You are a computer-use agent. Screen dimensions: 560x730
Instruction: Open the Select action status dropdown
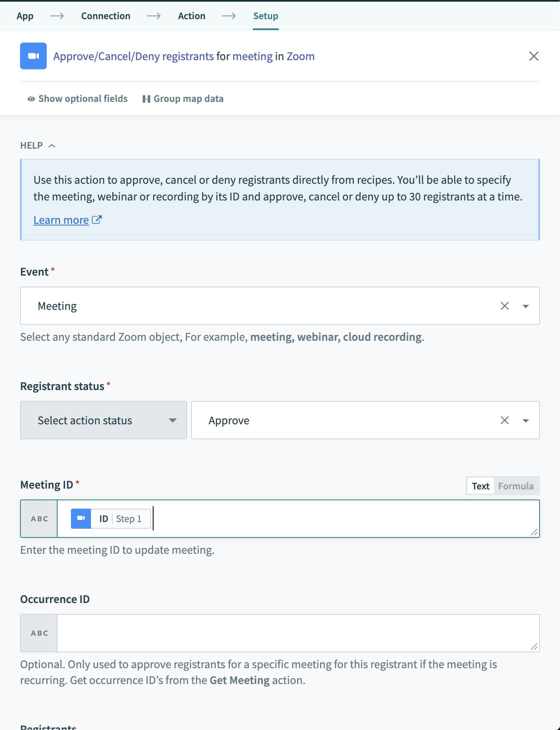click(103, 420)
